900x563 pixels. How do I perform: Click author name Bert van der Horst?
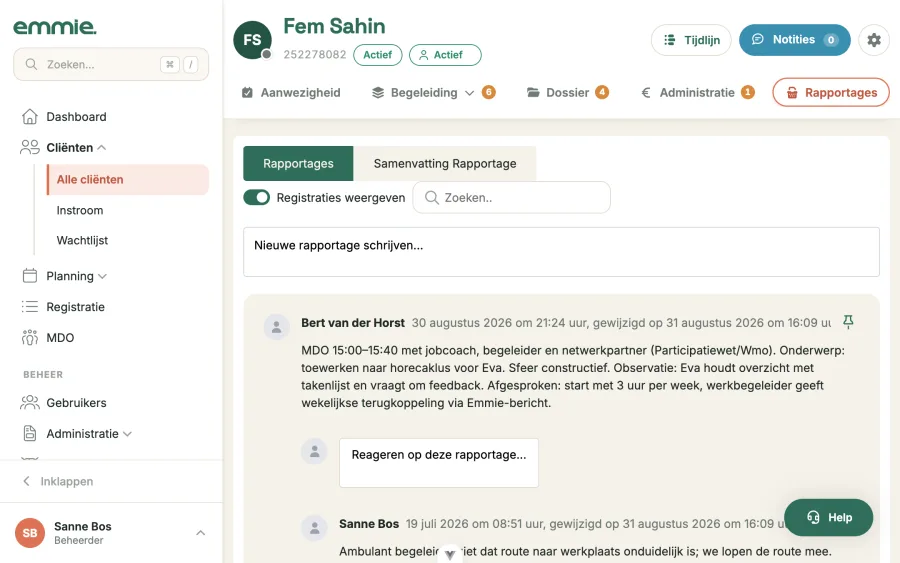(353, 323)
